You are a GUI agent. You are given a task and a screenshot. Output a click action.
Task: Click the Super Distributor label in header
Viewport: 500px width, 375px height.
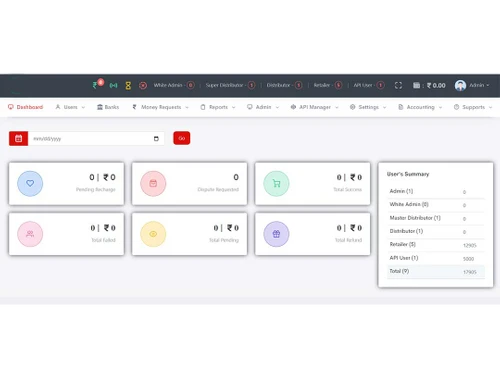point(224,85)
